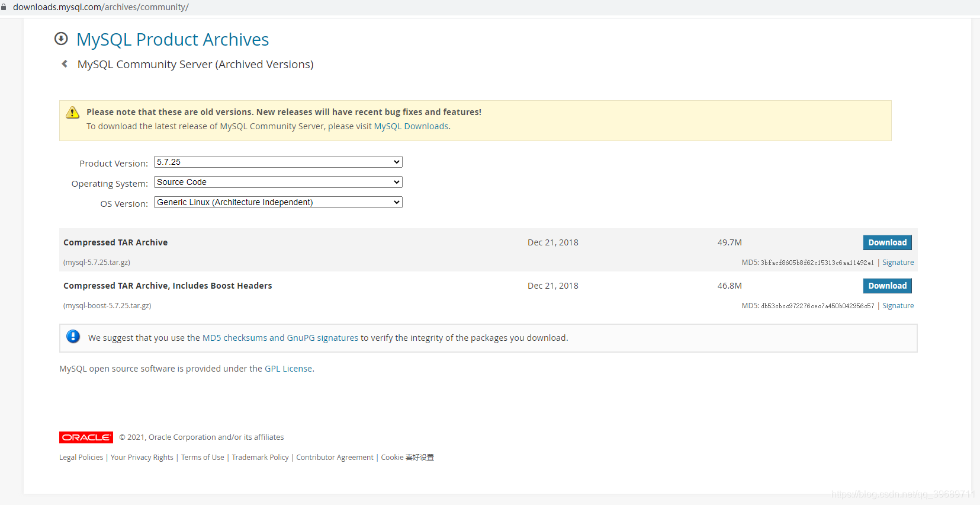
Task: Click the 49.7M file size value
Action: pos(730,242)
